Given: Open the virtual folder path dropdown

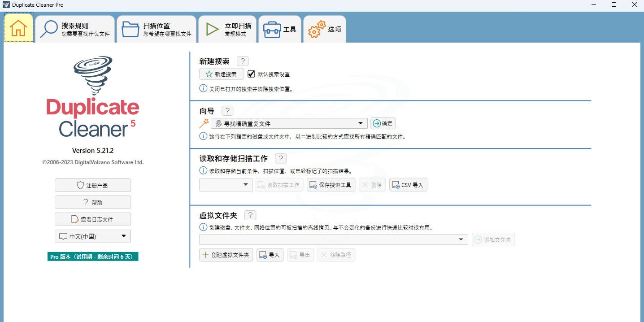Looking at the screenshot, I should pos(460,239).
